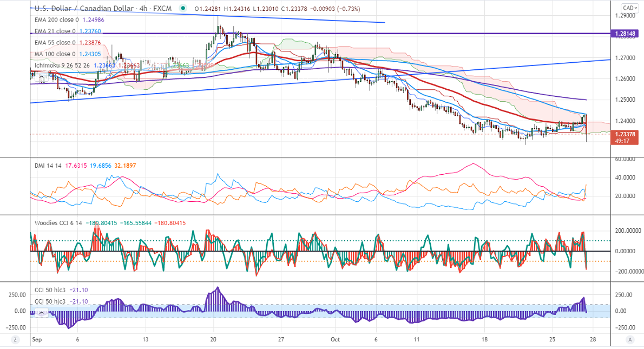Click the 13 date label on time axis

146,340
